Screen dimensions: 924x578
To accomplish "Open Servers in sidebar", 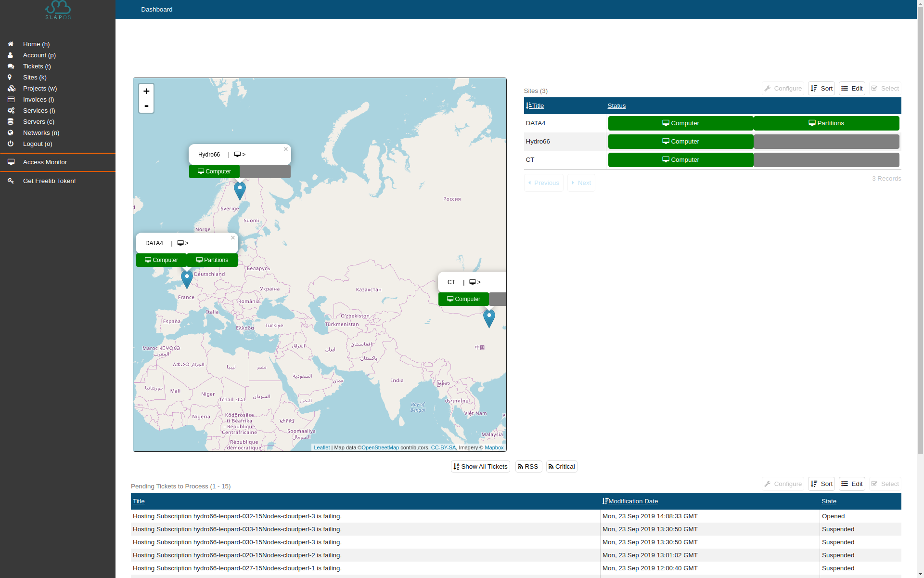I will pos(38,121).
